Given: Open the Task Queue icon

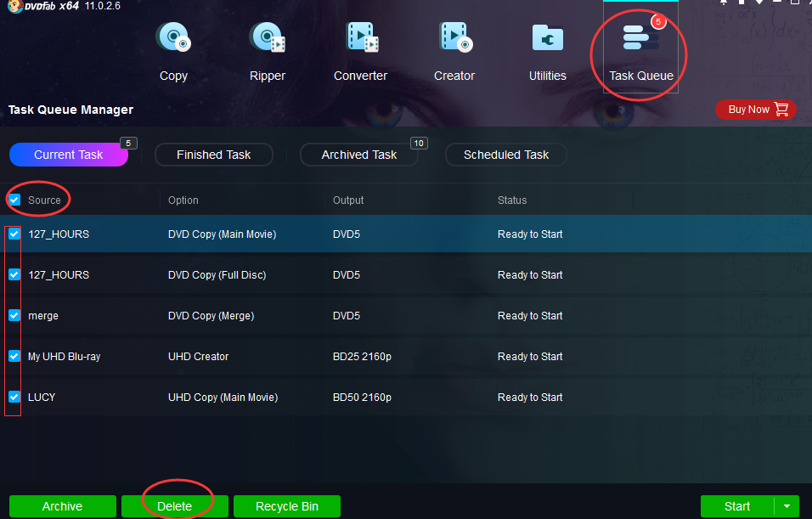Looking at the screenshot, I should pyautogui.click(x=641, y=38).
